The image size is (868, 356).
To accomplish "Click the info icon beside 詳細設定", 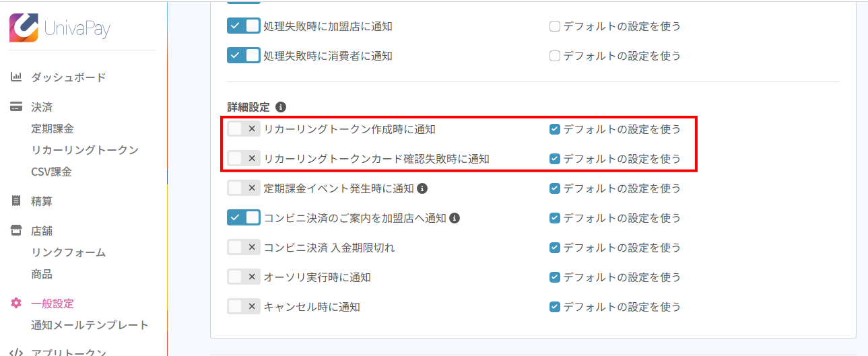I will pos(281,107).
